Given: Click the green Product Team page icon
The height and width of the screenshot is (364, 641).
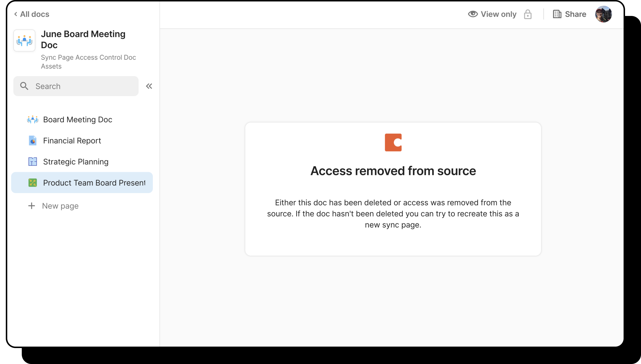Looking at the screenshot, I should 32,183.
